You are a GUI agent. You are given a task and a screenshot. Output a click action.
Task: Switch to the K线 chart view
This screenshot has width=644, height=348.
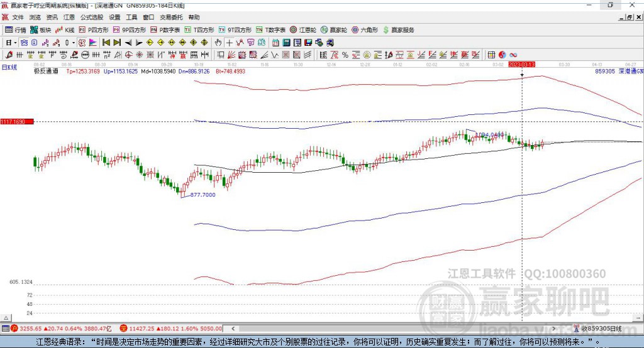point(65,30)
